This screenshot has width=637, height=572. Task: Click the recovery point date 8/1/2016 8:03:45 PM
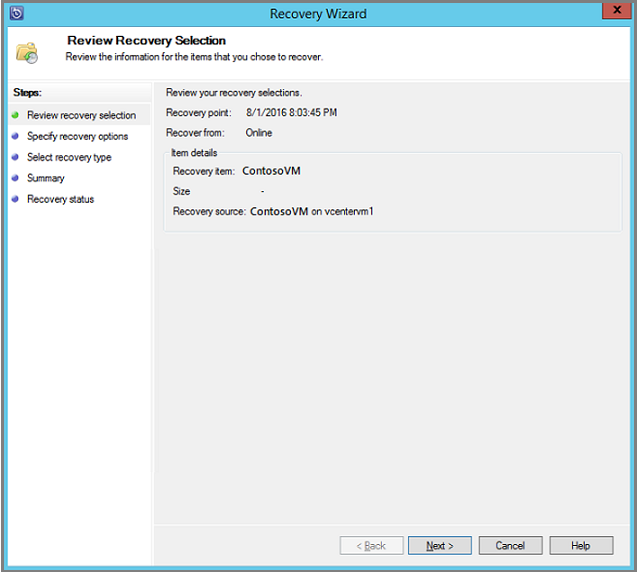[291, 113]
